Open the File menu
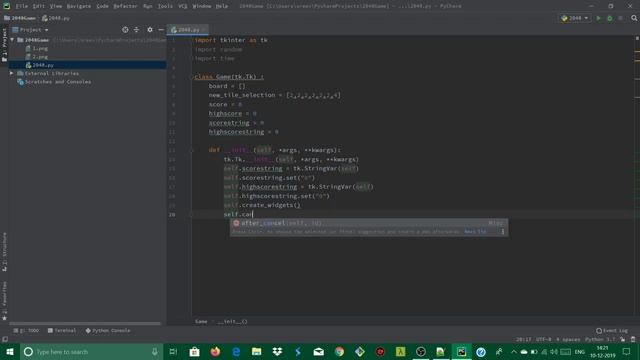The width and height of the screenshot is (640, 360). [x=22, y=6]
